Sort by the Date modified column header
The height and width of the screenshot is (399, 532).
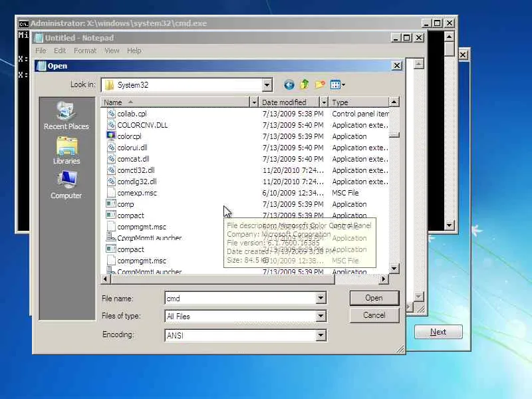[x=289, y=102]
